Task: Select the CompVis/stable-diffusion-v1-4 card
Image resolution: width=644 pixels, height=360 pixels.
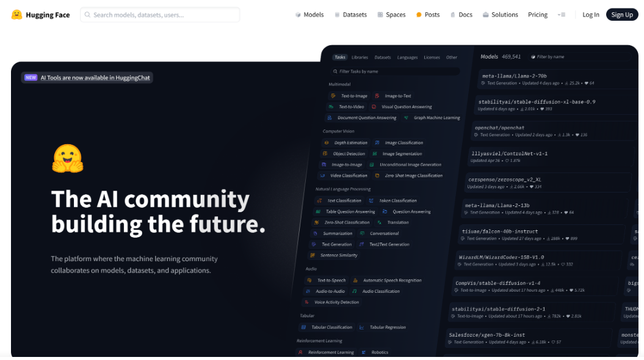Action: pyautogui.click(x=535, y=287)
